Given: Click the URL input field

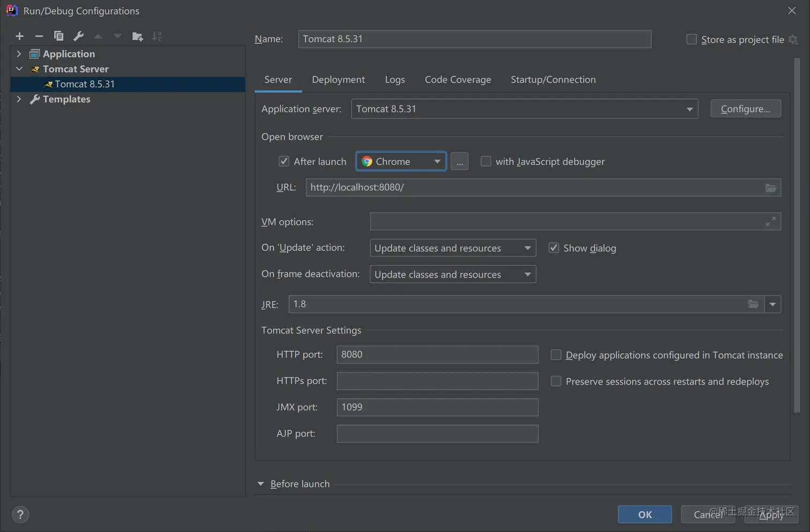Looking at the screenshot, I should [543, 187].
